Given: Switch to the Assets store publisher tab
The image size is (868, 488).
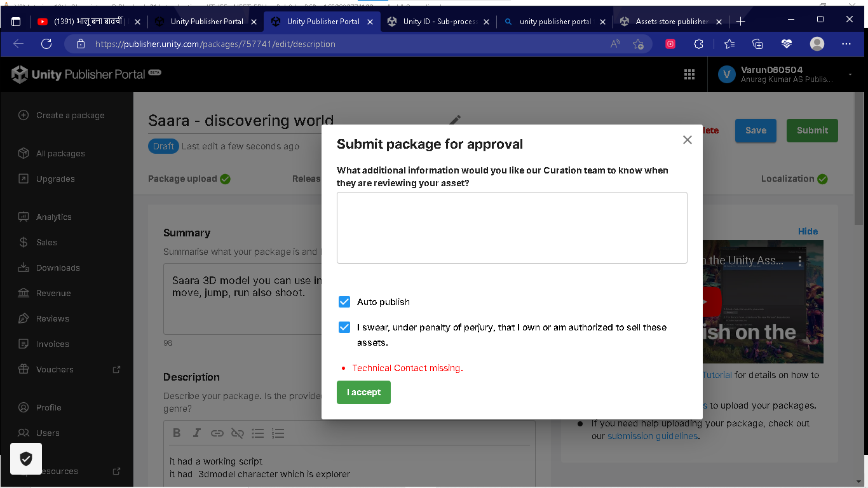Looking at the screenshot, I should [669, 20].
